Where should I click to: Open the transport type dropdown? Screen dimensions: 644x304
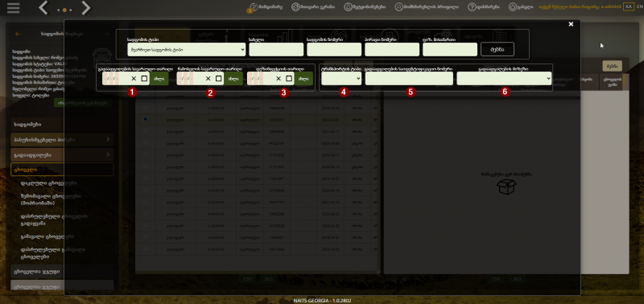click(341, 78)
